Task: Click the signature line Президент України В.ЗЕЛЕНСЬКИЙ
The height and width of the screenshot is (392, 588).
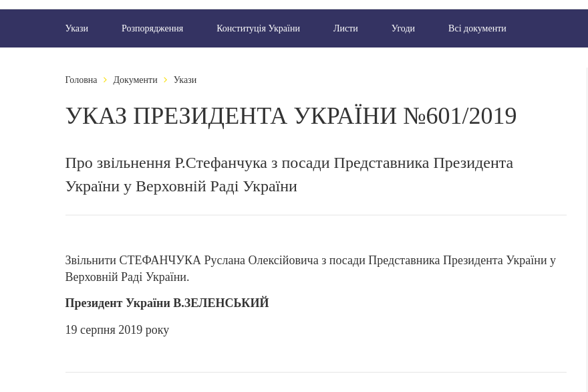Action: coord(167,303)
